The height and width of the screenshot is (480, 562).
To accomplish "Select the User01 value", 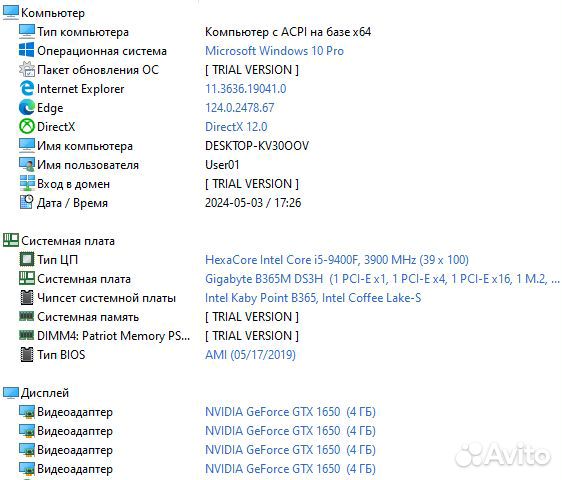I will point(222,165).
